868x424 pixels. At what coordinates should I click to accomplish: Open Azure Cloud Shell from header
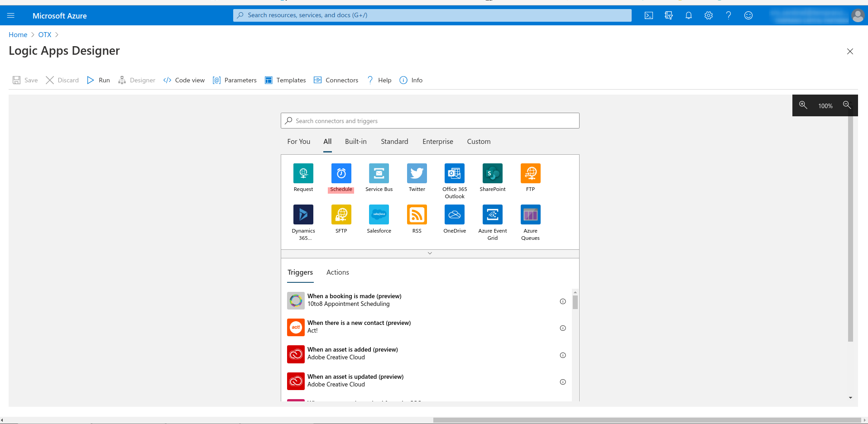(x=648, y=15)
